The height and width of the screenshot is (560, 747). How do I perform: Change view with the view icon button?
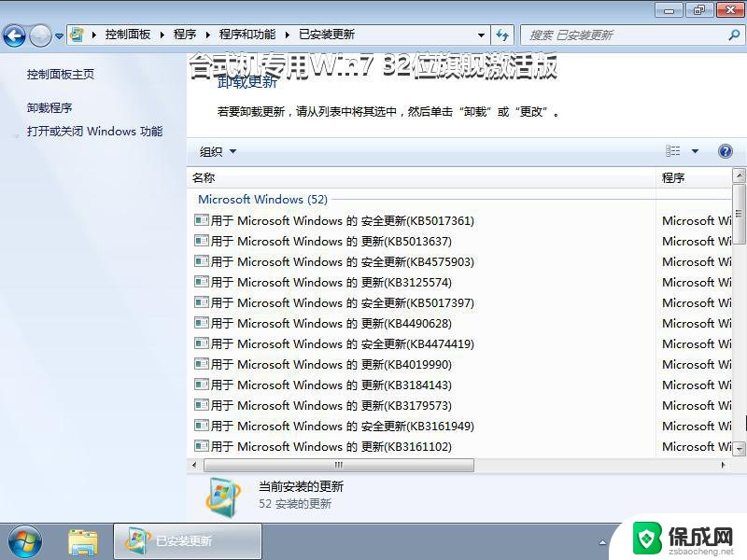(x=672, y=151)
